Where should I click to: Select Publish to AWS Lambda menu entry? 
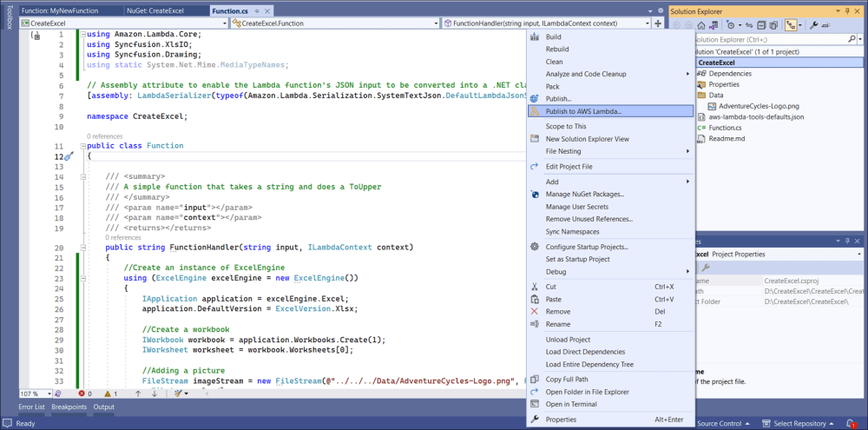(583, 111)
